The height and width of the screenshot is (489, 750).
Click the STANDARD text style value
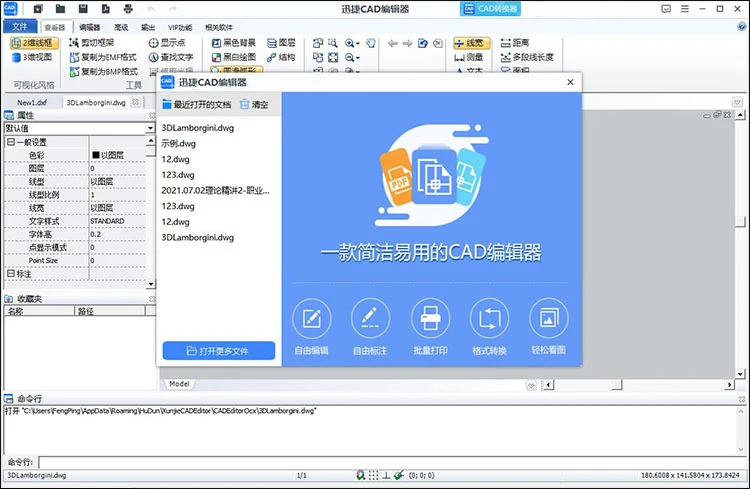pos(107,221)
